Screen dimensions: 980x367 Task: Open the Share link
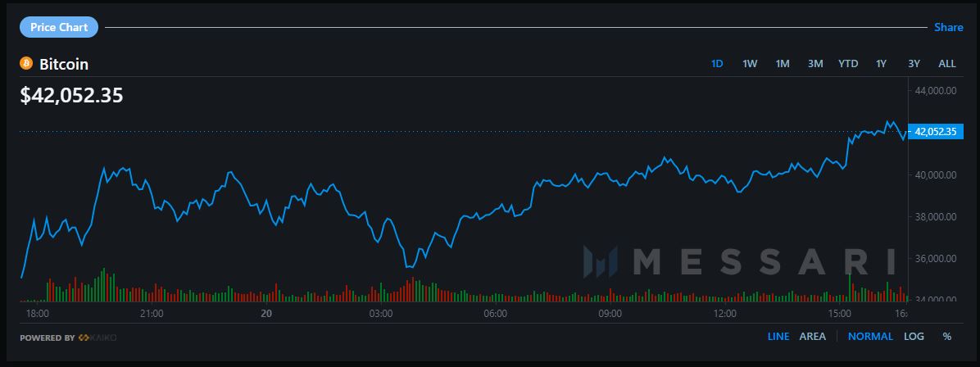(x=949, y=28)
